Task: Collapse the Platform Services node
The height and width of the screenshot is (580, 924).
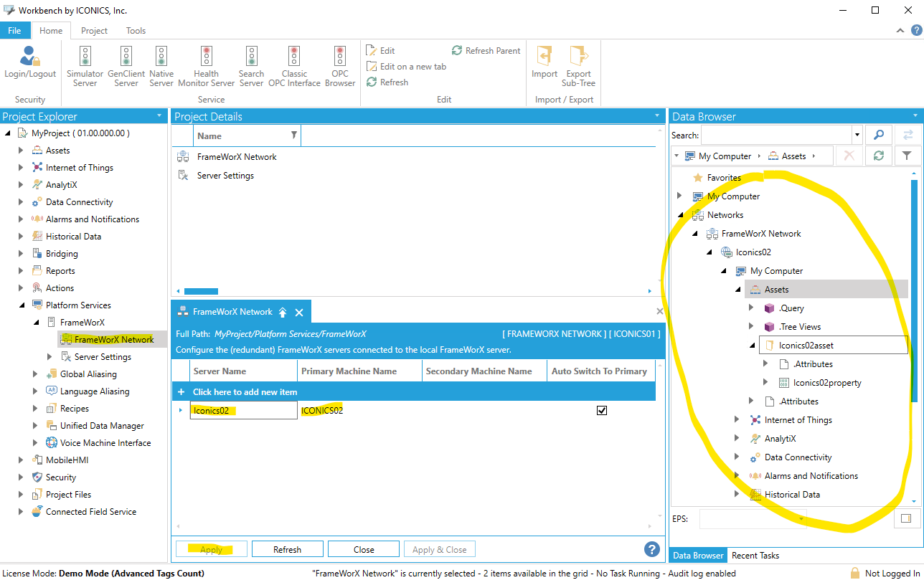Action: 21,305
